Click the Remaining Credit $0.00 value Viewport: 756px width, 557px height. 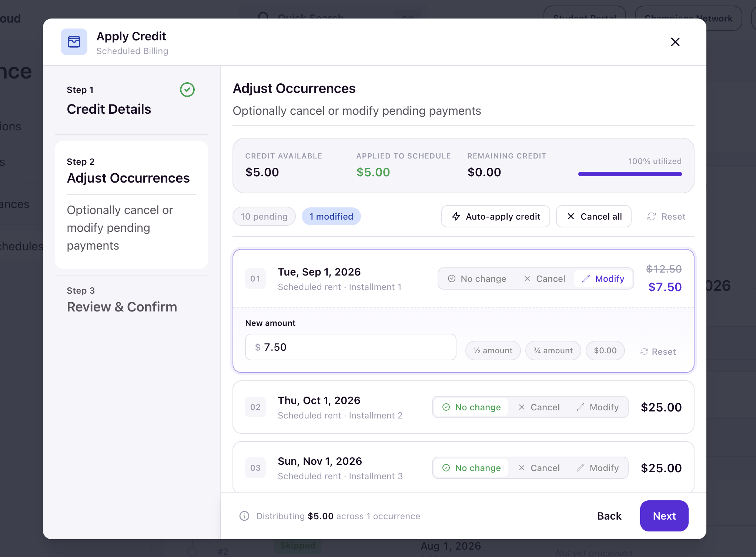point(484,172)
